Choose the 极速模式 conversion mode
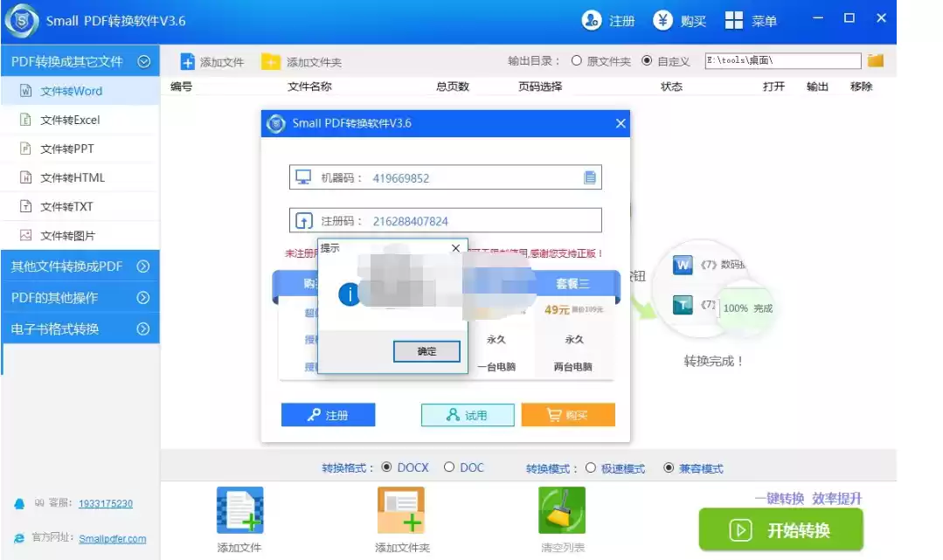Screen dimensions: 943x560 click(591, 468)
